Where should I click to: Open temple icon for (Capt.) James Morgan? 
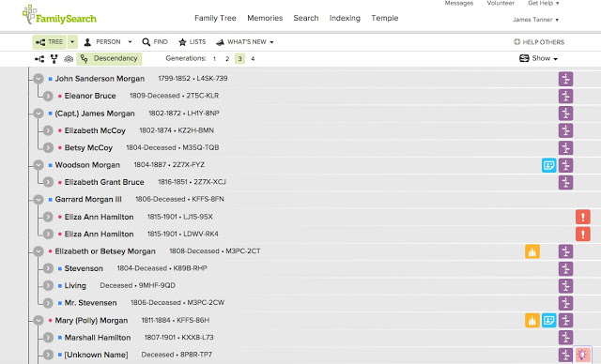[x=565, y=114]
